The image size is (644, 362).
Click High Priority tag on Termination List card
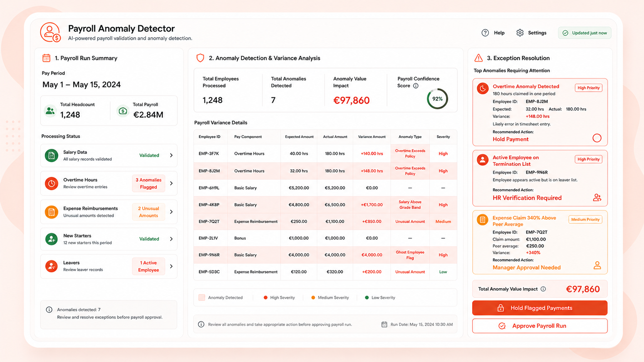coord(589,159)
